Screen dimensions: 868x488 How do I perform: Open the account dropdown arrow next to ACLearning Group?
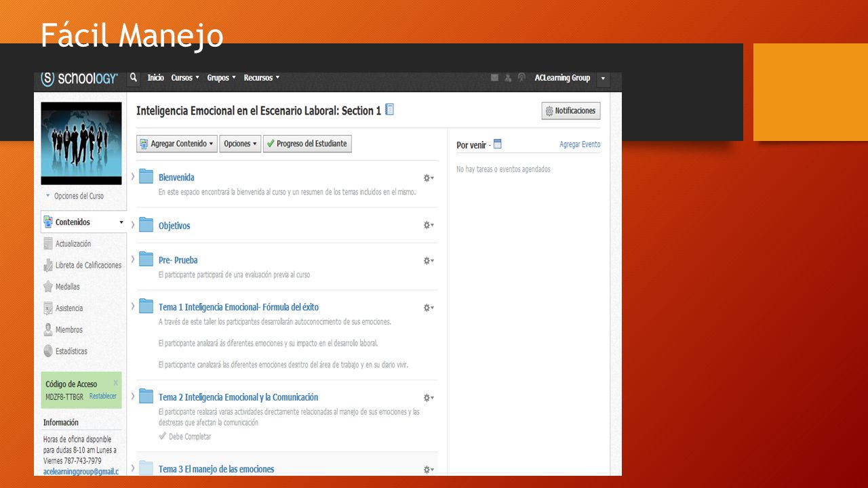pyautogui.click(x=604, y=79)
